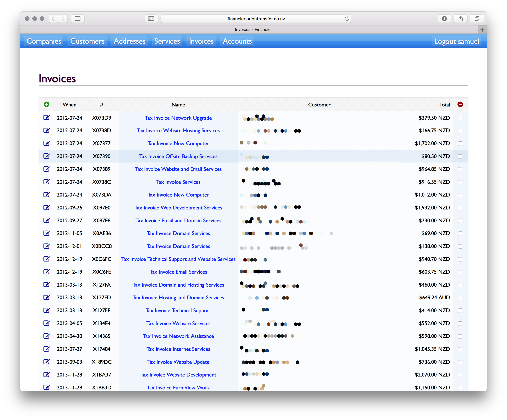
Task: Edit invoice X073D9 via pencil icon
Action: (47, 118)
